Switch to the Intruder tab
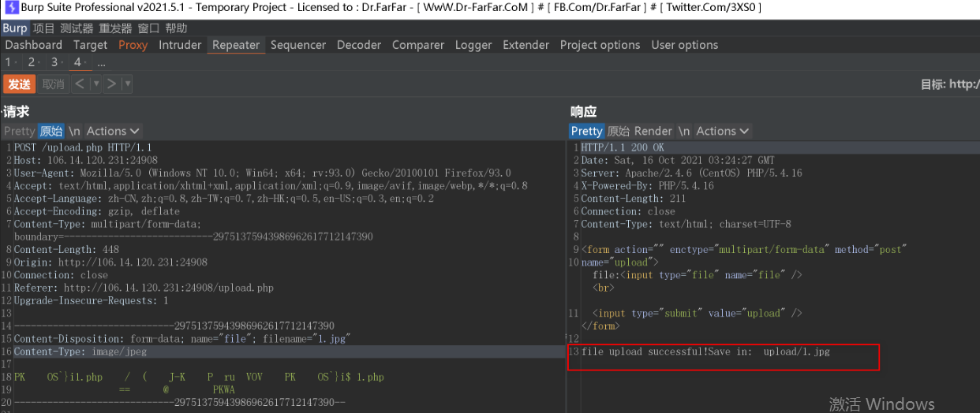 pos(180,45)
